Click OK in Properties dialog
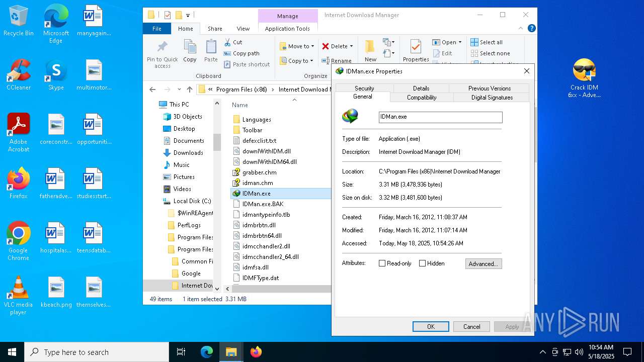The width and height of the screenshot is (644, 362). pos(431,326)
